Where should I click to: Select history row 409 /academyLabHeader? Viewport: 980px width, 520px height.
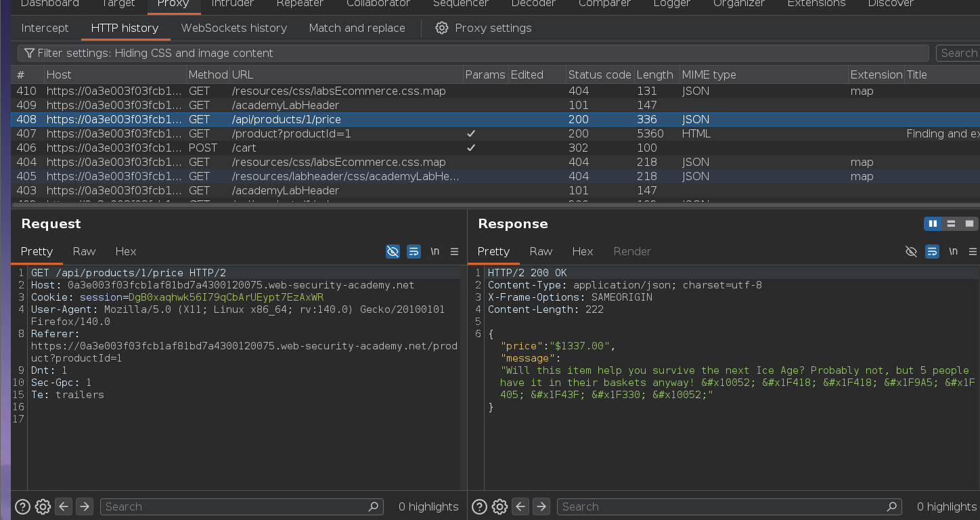pos(495,105)
